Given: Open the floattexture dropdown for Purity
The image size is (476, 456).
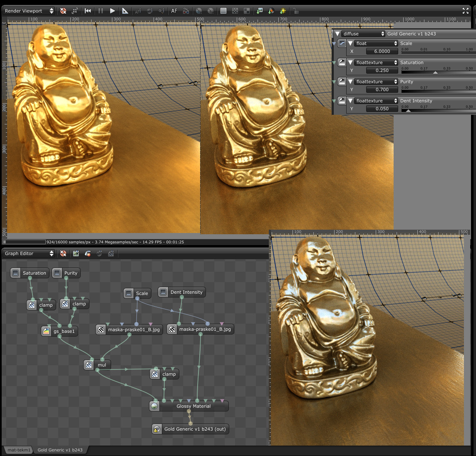Looking at the screenshot, I should click(376, 82).
